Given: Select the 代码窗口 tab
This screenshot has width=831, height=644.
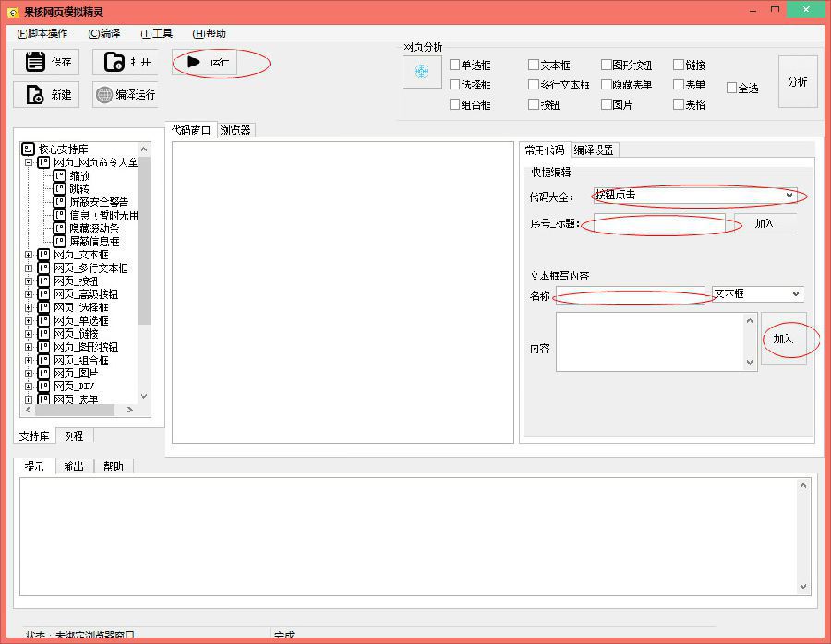Looking at the screenshot, I should coord(191,130).
